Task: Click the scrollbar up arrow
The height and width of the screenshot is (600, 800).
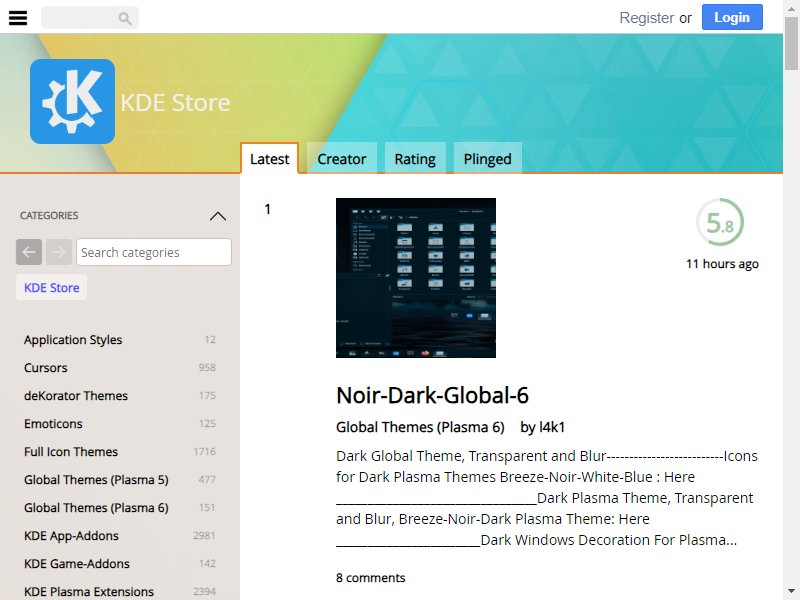Action: (x=791, y=7)
